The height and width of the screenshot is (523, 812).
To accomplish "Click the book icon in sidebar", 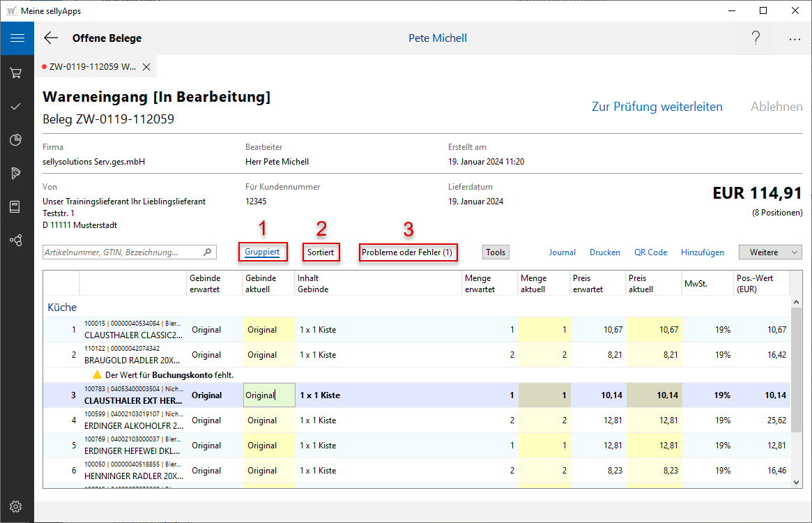I will [17, 206].
